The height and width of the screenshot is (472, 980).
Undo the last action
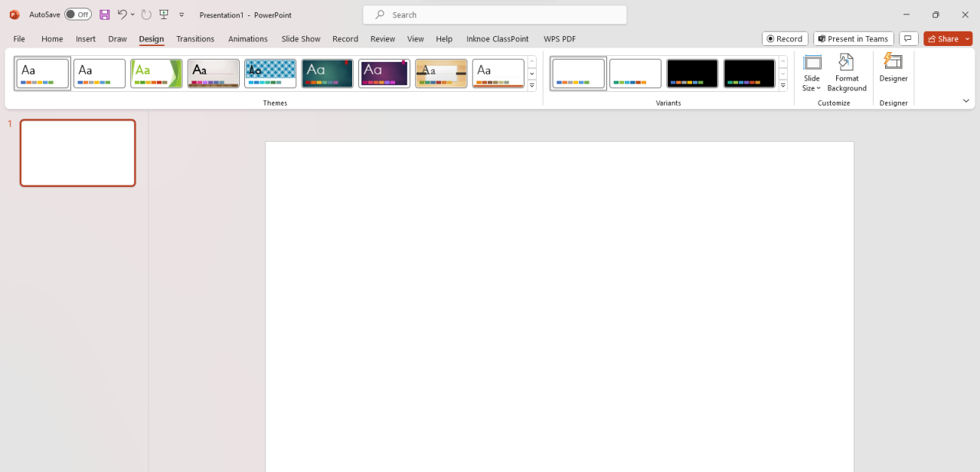tap(122, 14)
